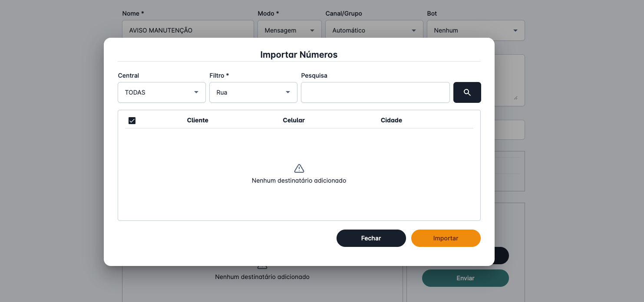Open the Bot dropdown showing Nenhum
644x302 pixels.
click(476, 30)
